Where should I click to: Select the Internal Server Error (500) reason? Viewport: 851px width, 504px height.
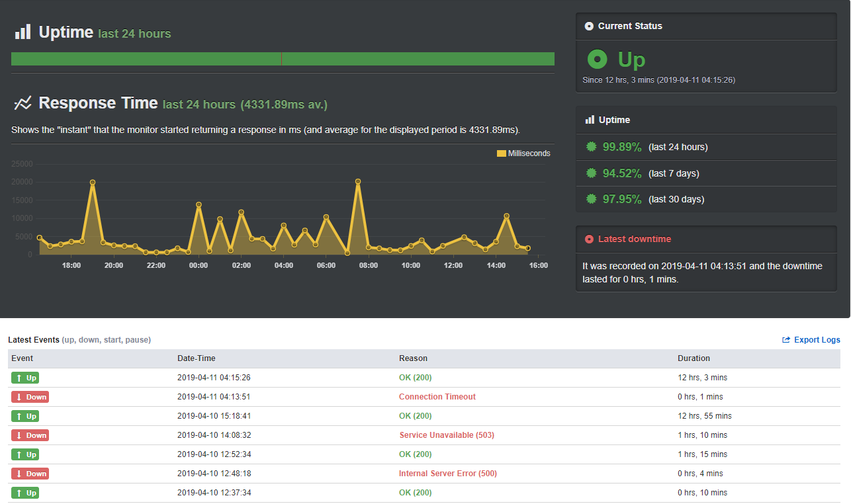(x=447, y=474)
